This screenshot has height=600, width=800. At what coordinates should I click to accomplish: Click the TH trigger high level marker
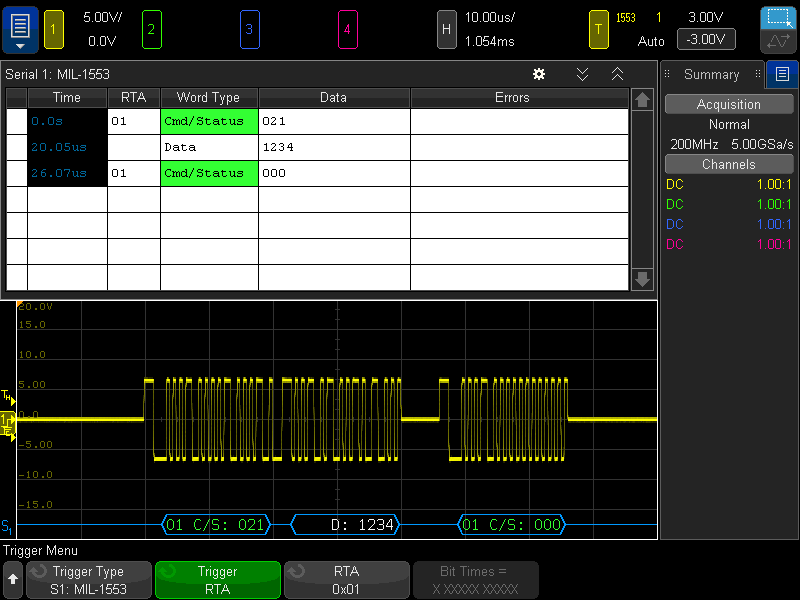[x=8, y=396]
